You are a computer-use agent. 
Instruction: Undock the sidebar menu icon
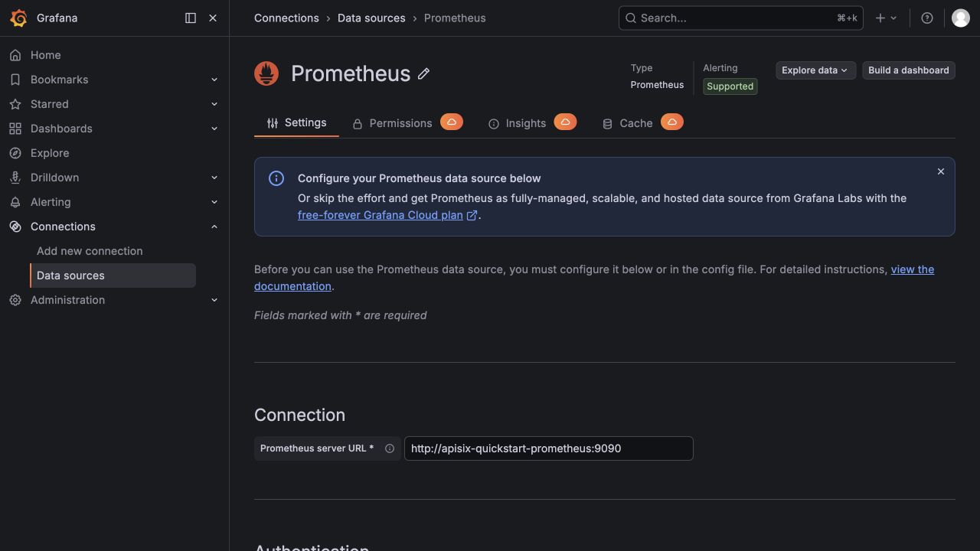click(191, 18)
